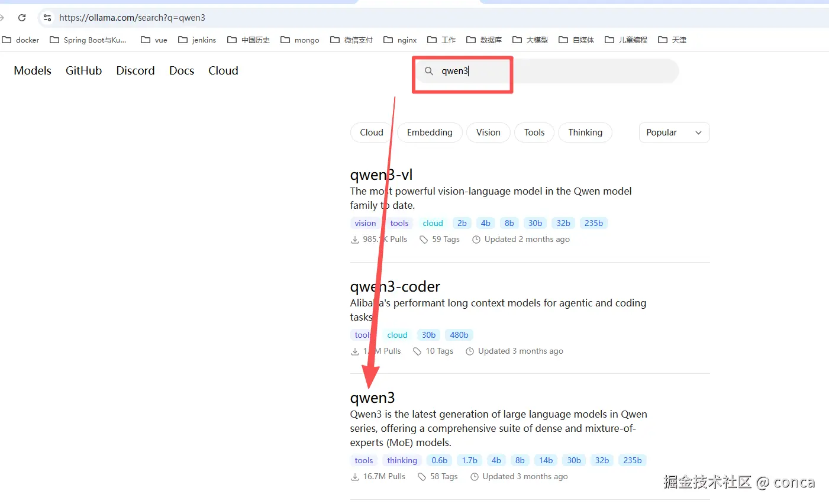Open site information icon in address bar

click(x=48, y=18)
